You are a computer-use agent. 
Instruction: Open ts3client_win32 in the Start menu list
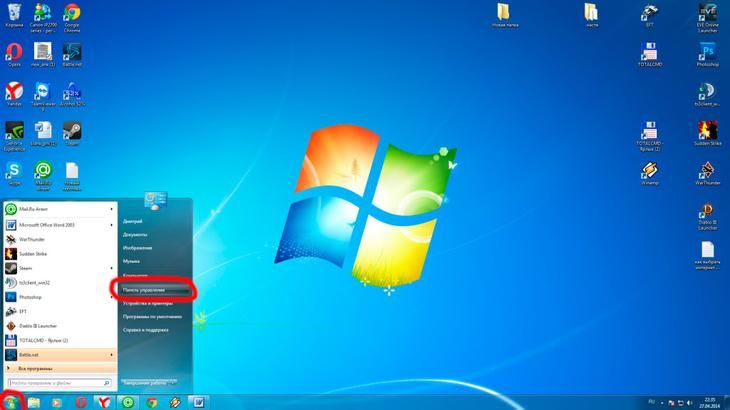click(x=60, y=283)
